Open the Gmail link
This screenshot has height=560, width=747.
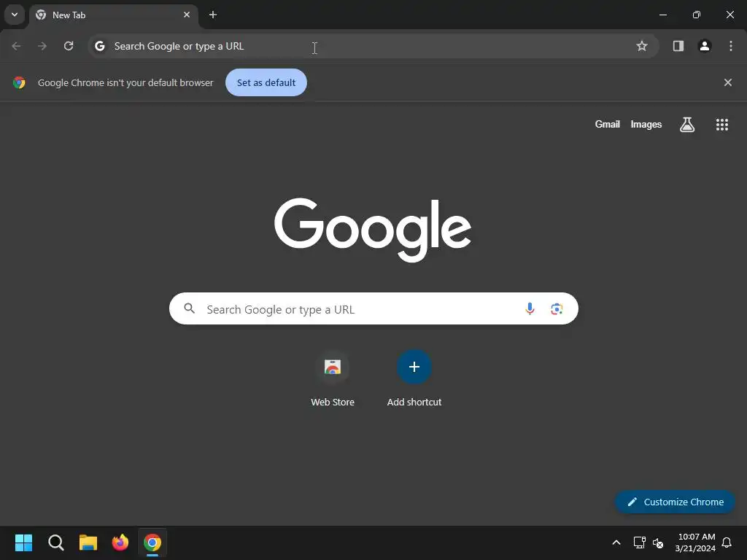click(x=608, y=124)
